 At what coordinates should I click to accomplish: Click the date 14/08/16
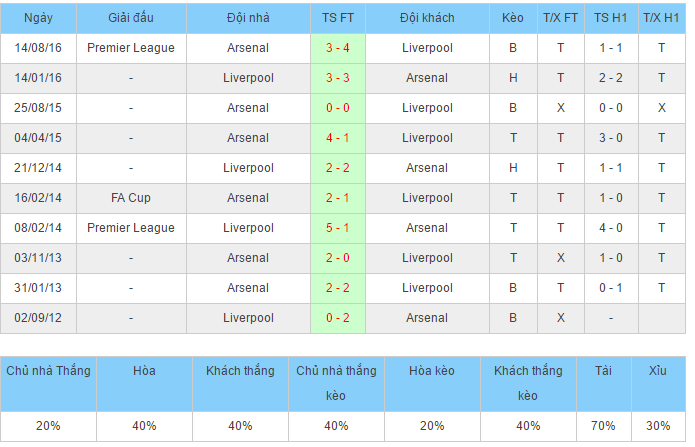click(x=39, y=48)
